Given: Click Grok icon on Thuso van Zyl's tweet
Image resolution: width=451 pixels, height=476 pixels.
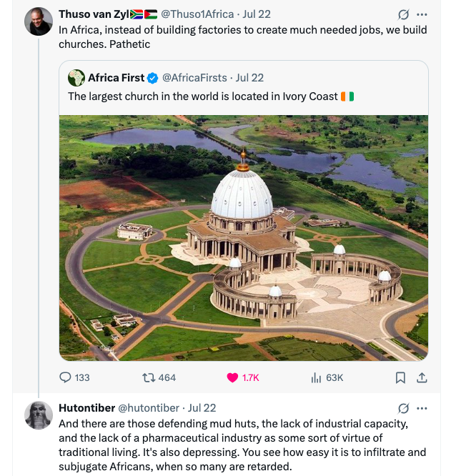Looking at the screenshot, I should tap(403, 14).
